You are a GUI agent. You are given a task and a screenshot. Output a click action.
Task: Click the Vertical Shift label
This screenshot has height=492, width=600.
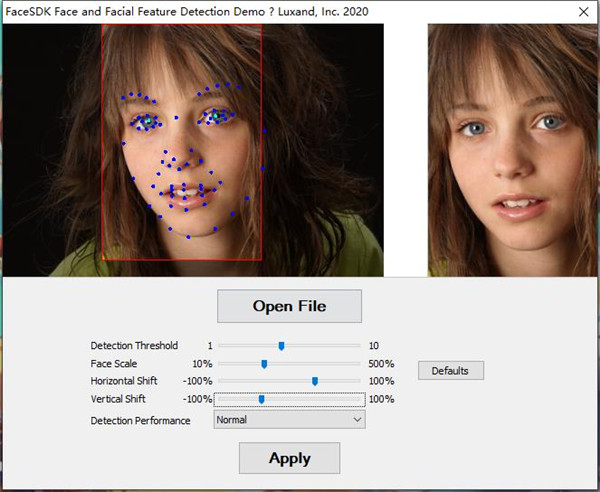tap(119, 399)
